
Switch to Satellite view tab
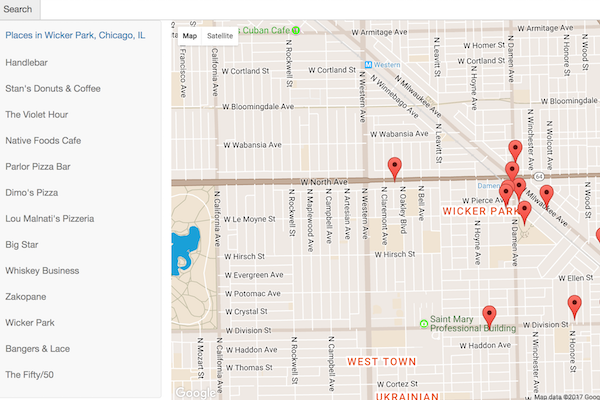pyautogui.click(x=220, y=36)
